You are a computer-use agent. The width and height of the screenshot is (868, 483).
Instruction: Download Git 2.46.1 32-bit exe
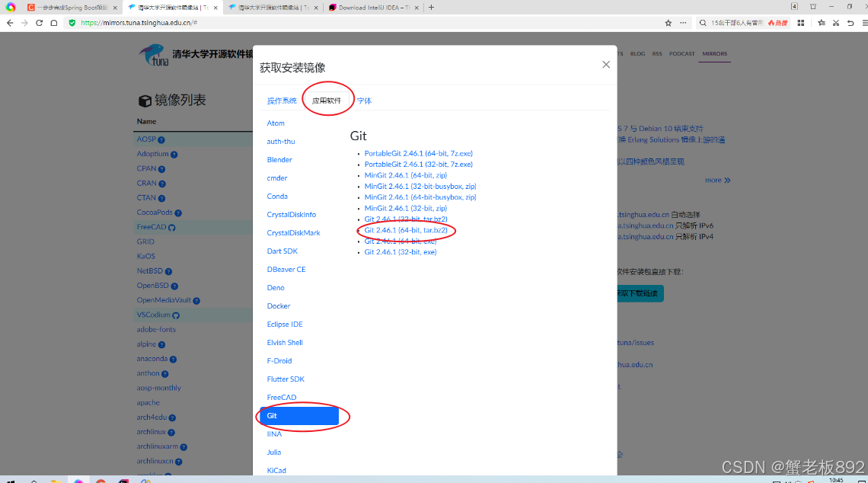tap(400, 252)
